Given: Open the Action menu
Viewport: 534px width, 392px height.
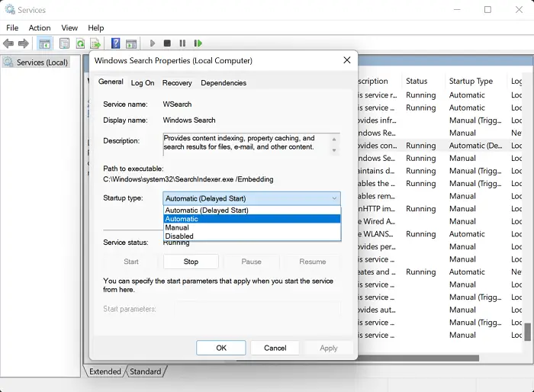Looking at the screenshot, I should pyautogui.click(x=40, y=28).
